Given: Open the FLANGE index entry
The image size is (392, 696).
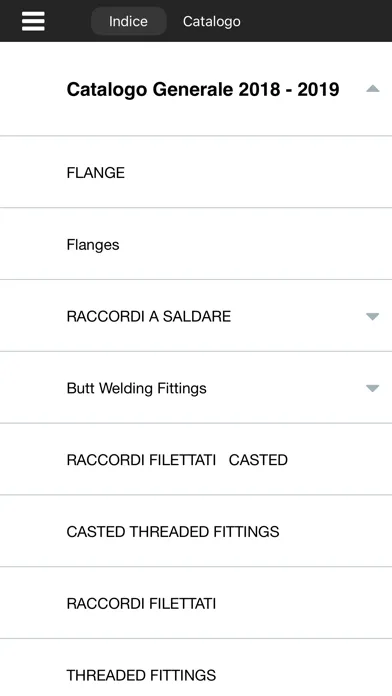Looking at the screenshot, I should (196, 172).
